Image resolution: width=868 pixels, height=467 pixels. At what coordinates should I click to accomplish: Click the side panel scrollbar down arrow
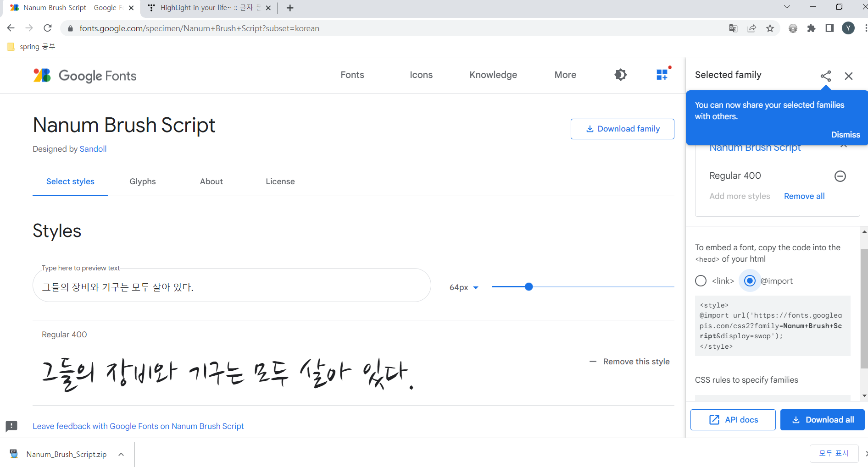click(x=864, y=396)
